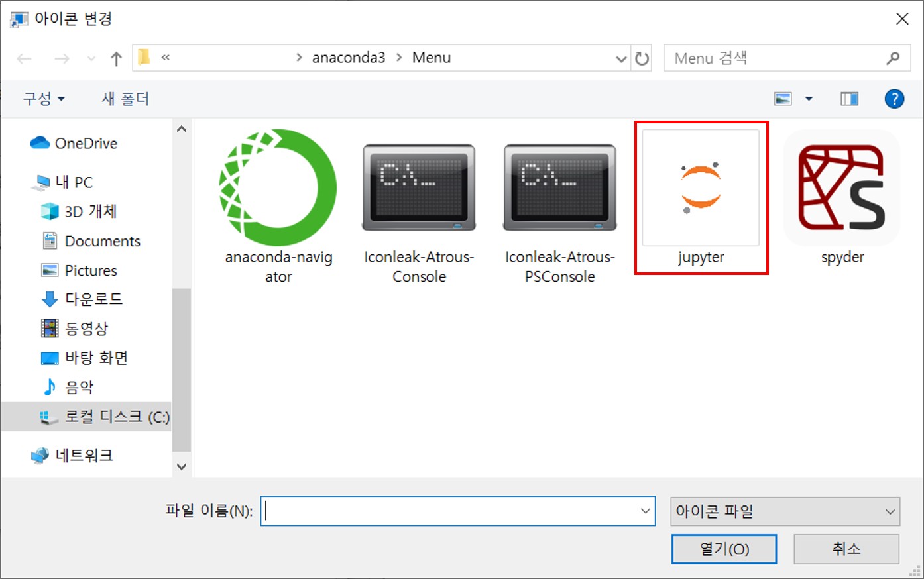The height and width of the screenshot is (579, 924).
Task: Click the 열기(O) open button
Action: click(724, 549)
